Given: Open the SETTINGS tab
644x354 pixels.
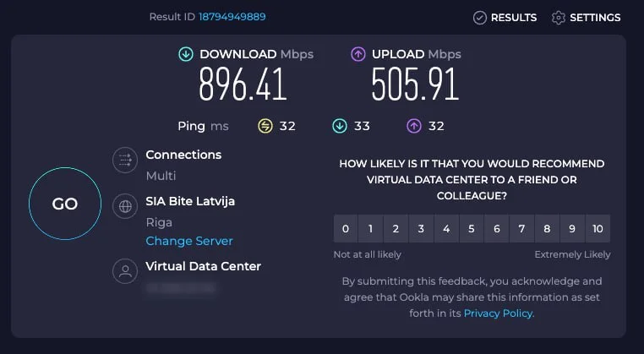Looking at the screenshot, I should [x=595, y=17].
